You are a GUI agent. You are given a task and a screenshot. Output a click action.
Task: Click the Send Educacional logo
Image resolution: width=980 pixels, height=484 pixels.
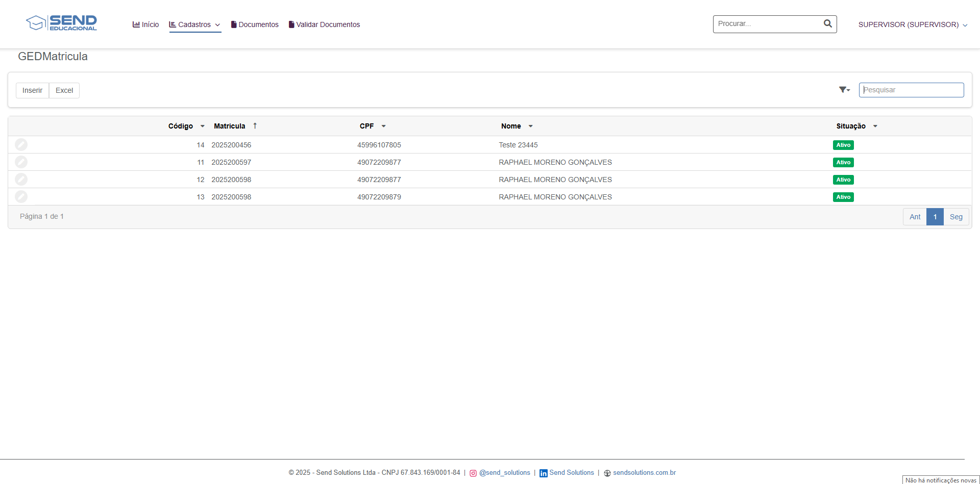pos(61,23)
